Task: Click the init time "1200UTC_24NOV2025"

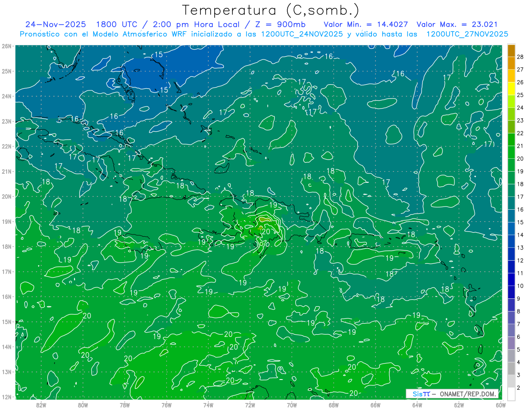Action: [302, 34]
